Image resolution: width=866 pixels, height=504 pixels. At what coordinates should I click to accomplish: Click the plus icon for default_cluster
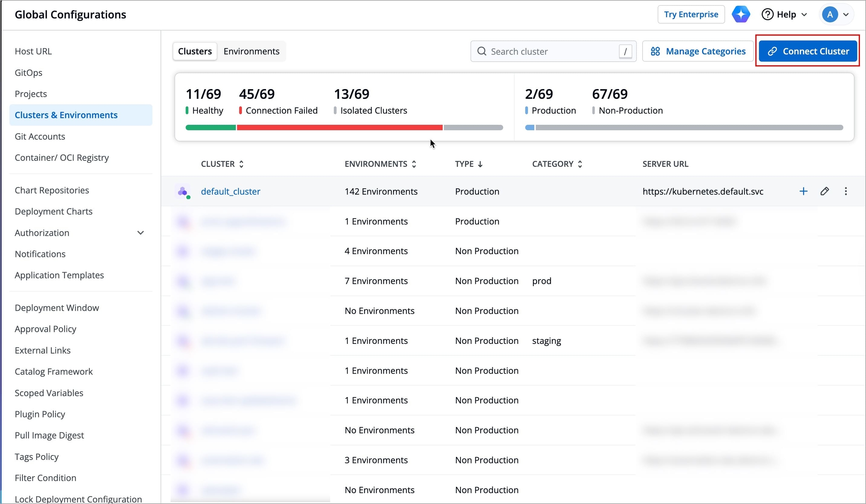click(803, 191)
